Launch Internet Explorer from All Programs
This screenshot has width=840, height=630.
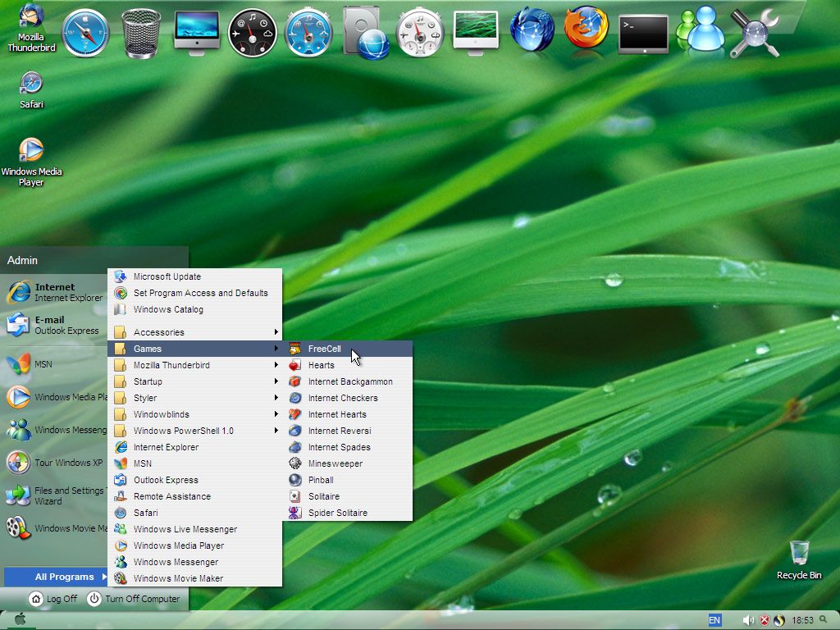195,447
